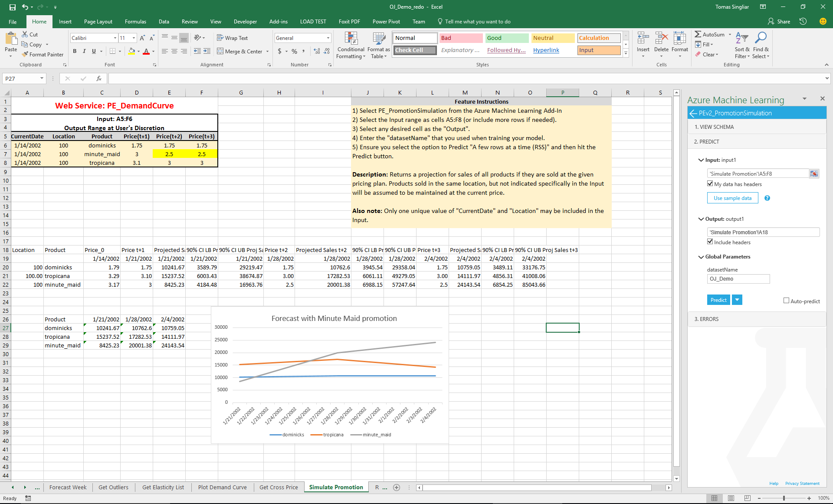
Task: Click the Predict button
Action: pyautogui.click(x=718, y=300)
